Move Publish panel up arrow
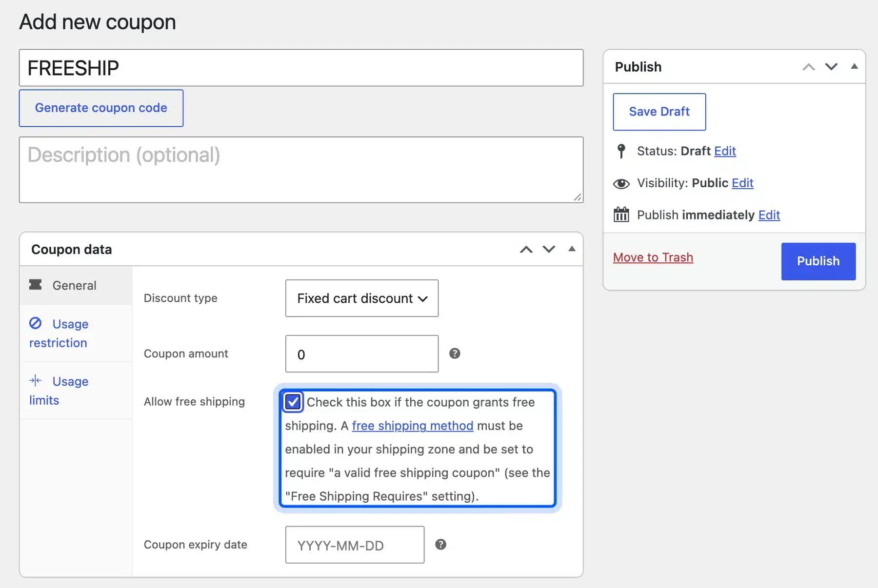This screenshot has height=588, width=878. click(809, 67)
